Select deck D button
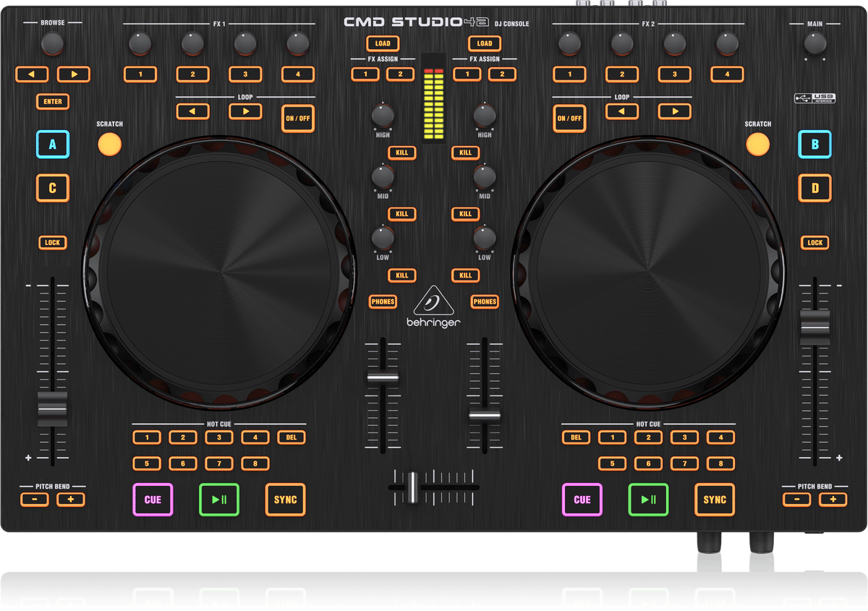The height and width of the screenshot is (611, 868). [814, 188]
